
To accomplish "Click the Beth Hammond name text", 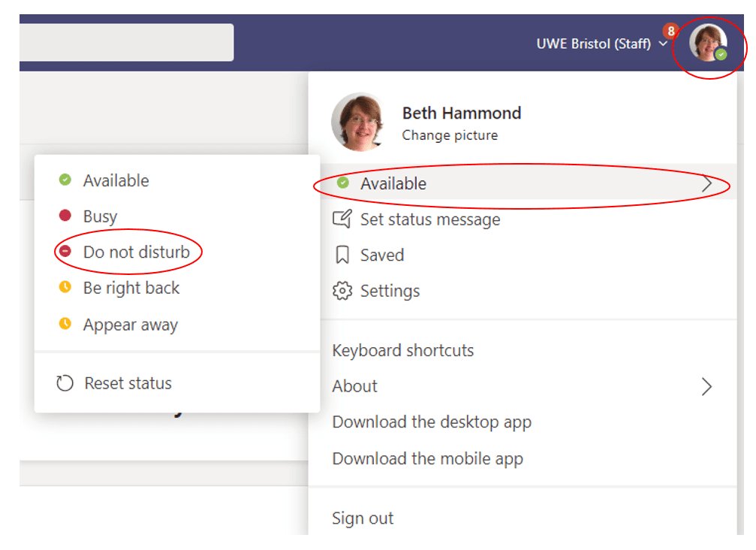I will (462, 113).
